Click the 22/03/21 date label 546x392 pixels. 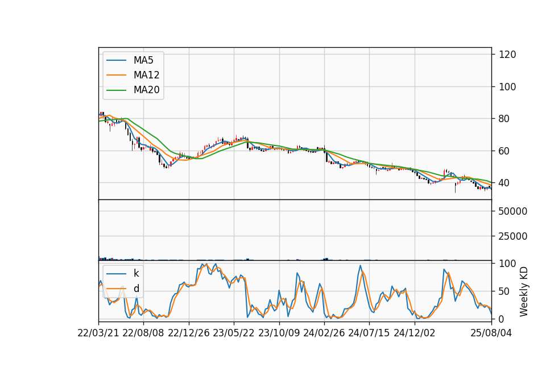coord(98,333)
